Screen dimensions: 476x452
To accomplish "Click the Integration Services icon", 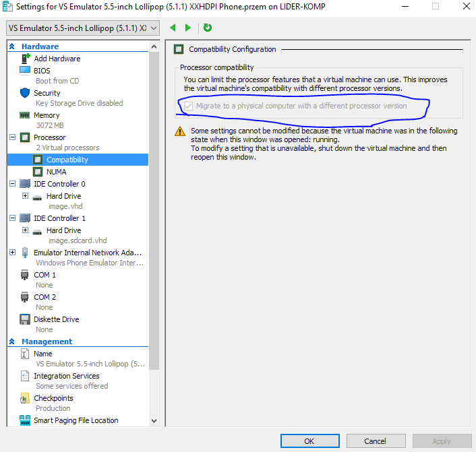I will click(x=25, y=376).
